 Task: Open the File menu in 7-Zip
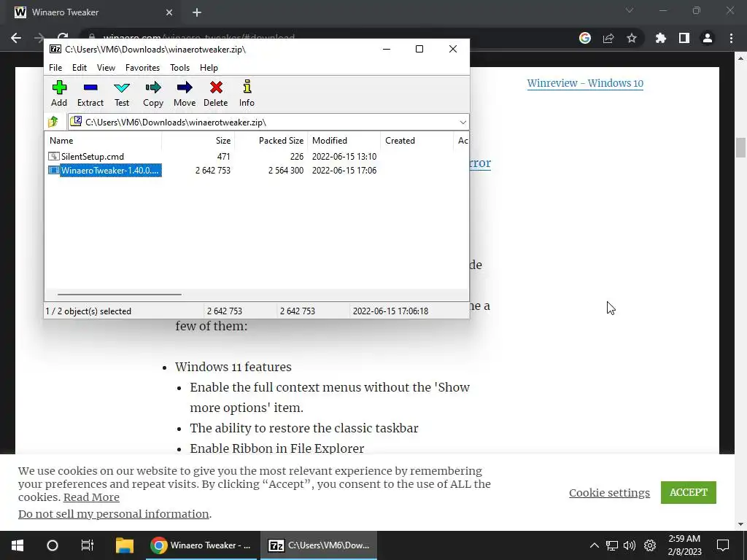(55, 68)
